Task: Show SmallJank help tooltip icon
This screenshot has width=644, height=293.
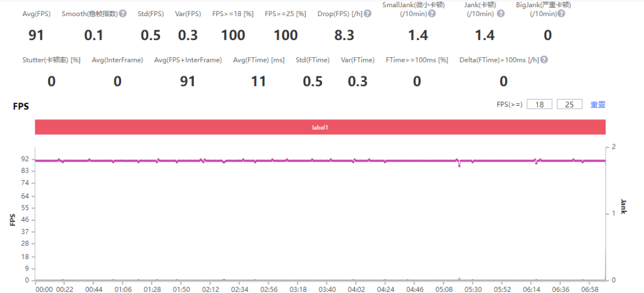Action: 432,14
